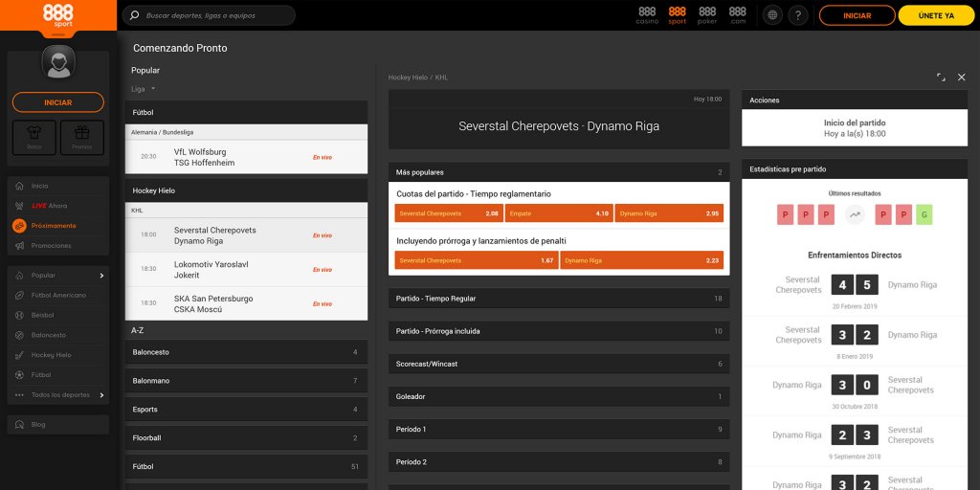Expand the Período 1 markets
The image size is (980, 490).
tap(559, 430)
